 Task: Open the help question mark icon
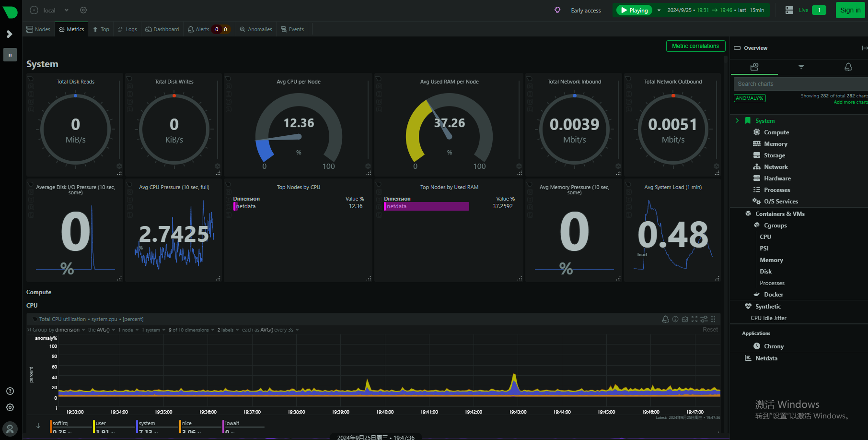coord(10,391)
